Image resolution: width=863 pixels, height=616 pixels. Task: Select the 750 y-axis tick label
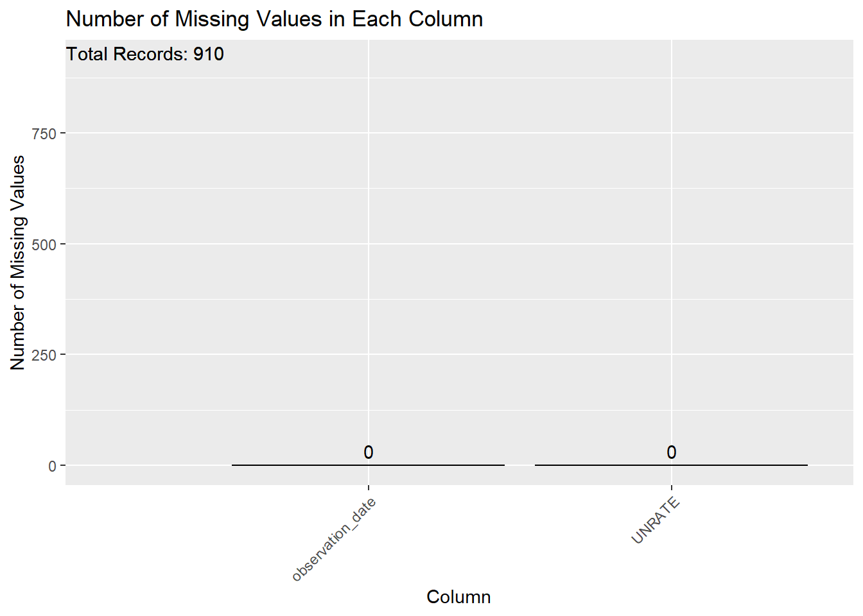(x=44, y=133)
